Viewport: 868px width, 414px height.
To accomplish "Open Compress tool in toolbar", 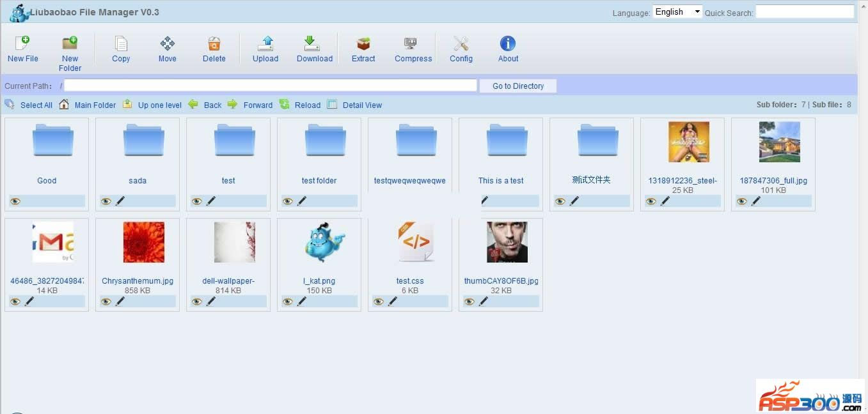I will point(413,43).
